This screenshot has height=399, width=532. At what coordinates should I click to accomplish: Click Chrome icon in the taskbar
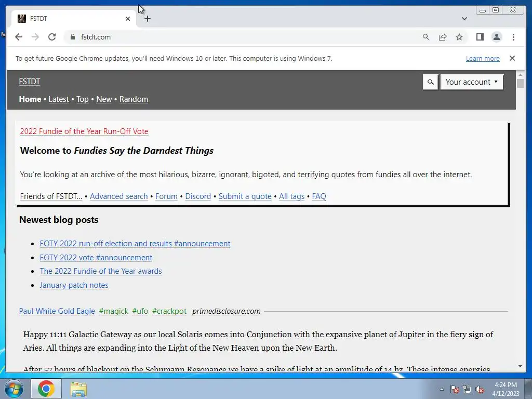46,389
